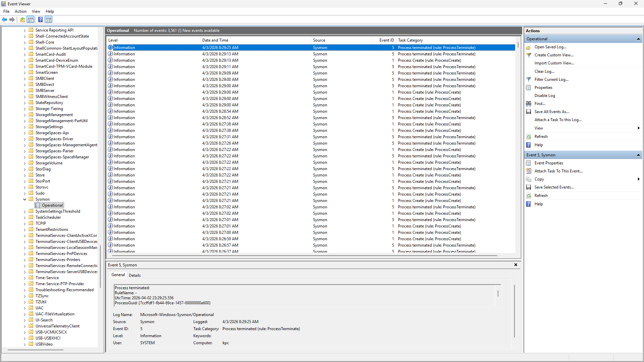644x362 pixels.
Task: Click Disable Log action
Action: (545, 96)
